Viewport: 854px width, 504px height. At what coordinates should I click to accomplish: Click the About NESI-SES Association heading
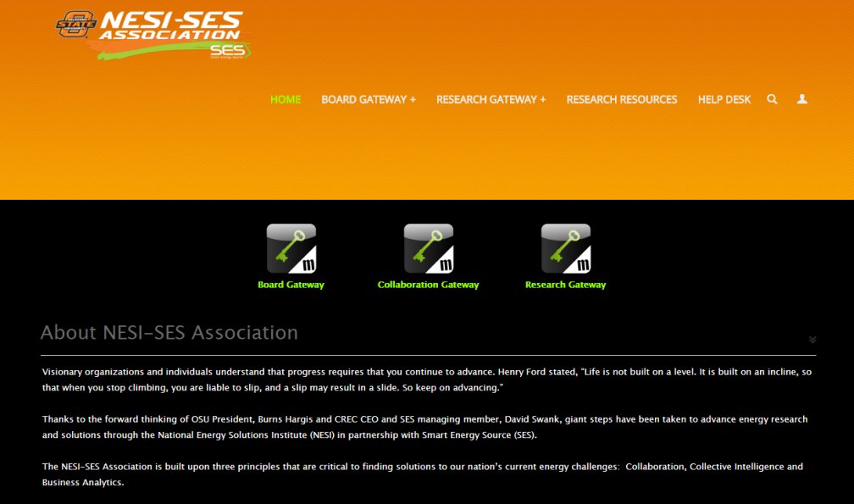169,332
